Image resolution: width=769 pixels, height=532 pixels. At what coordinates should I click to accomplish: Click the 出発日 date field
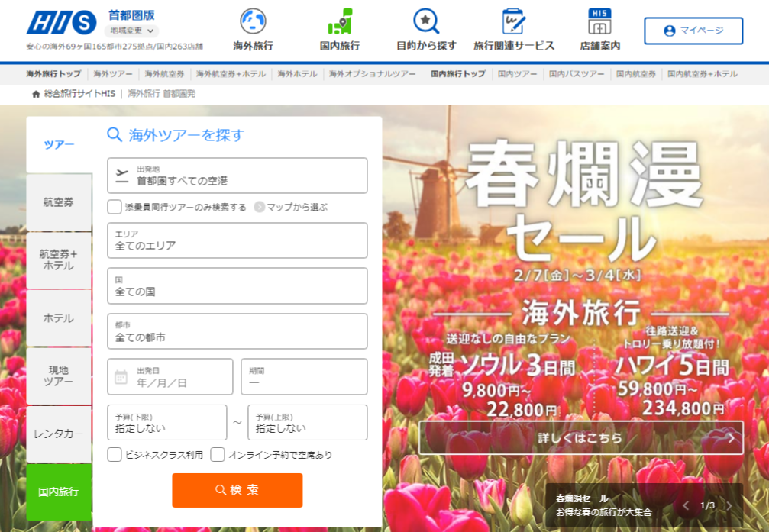click(x=170, y=377)
